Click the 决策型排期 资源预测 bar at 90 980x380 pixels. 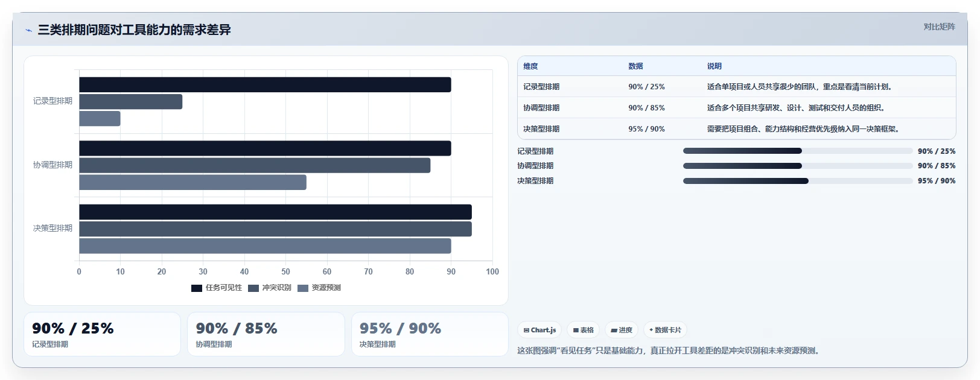pyautogui.click(x=265, y=245)
